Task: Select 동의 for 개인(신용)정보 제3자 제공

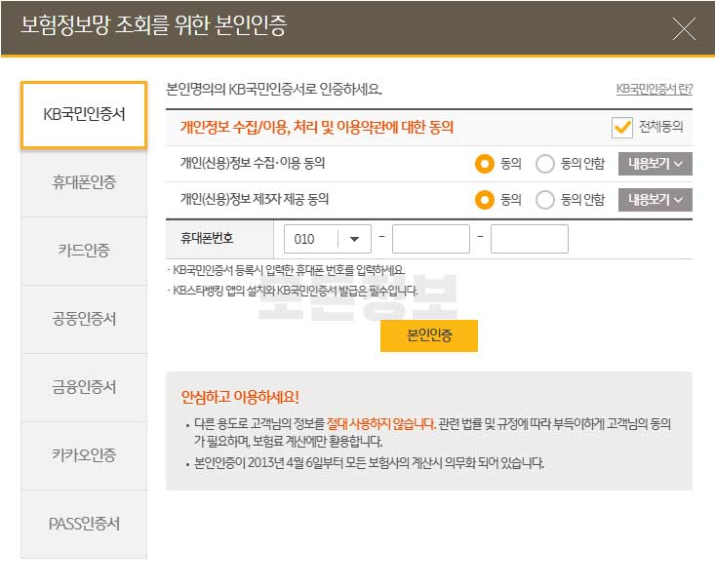Action: click(484, 200)
